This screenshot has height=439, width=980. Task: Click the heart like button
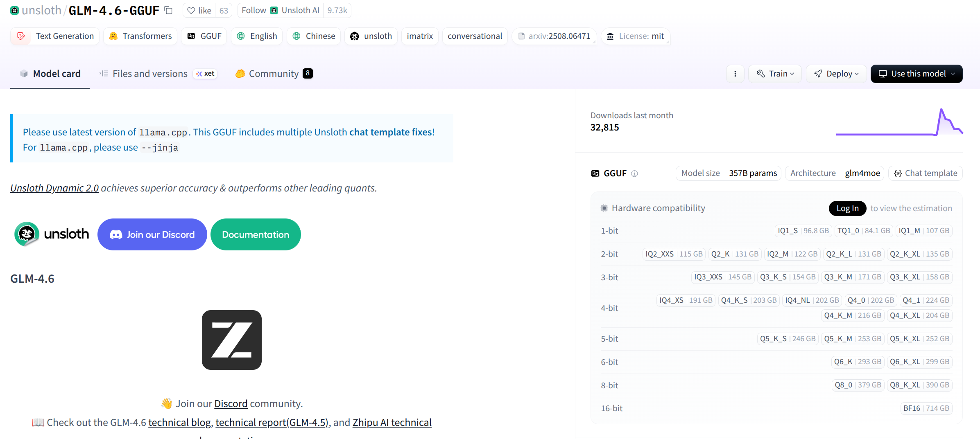point(199,10)
